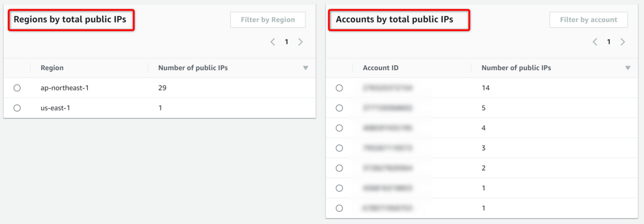
Task: Click the Filter by account field
Action: pyautogui.click(x=588, y=20)
